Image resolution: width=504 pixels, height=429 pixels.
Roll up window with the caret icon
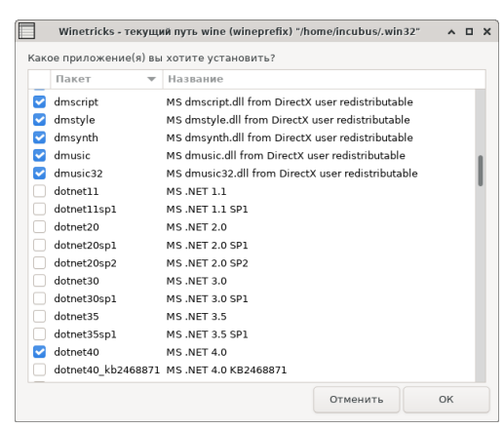pyautogui.click(x=451, y=31)
